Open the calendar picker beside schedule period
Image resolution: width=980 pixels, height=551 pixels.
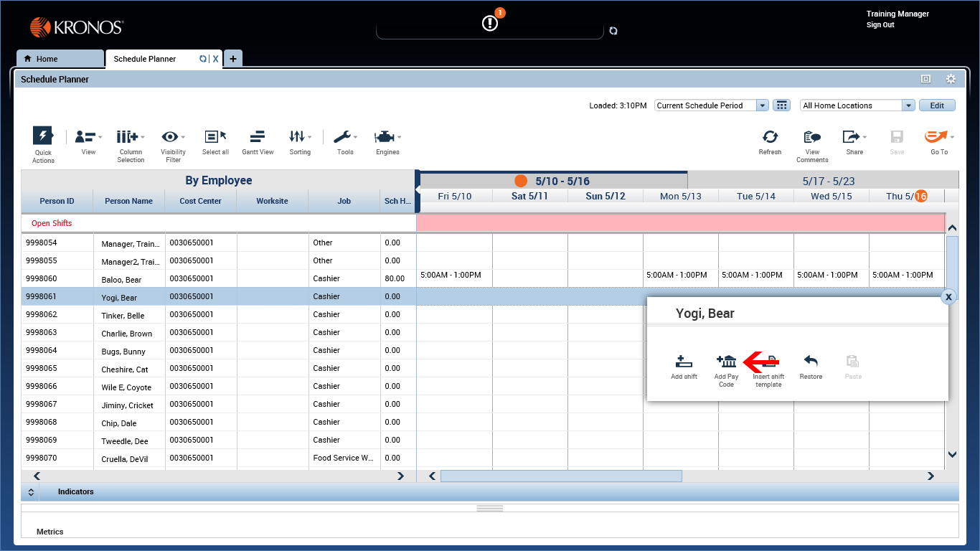point(781,105)
